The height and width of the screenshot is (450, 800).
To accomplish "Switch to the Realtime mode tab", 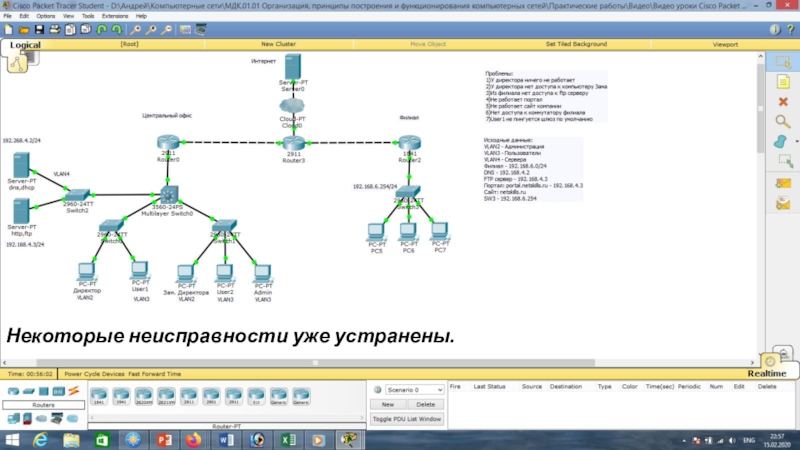I will coord(767,373).
